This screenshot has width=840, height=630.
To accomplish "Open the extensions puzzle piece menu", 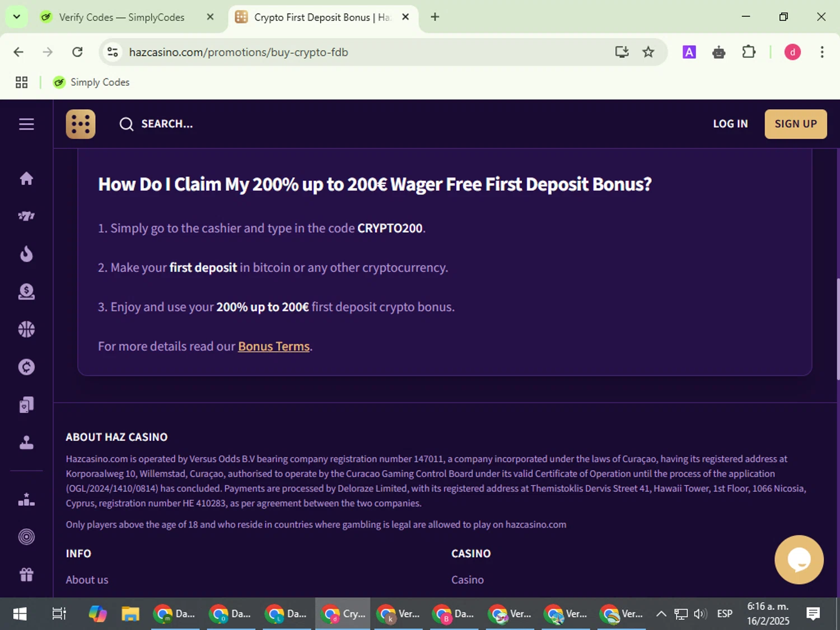I will click(x=749, y=52).
